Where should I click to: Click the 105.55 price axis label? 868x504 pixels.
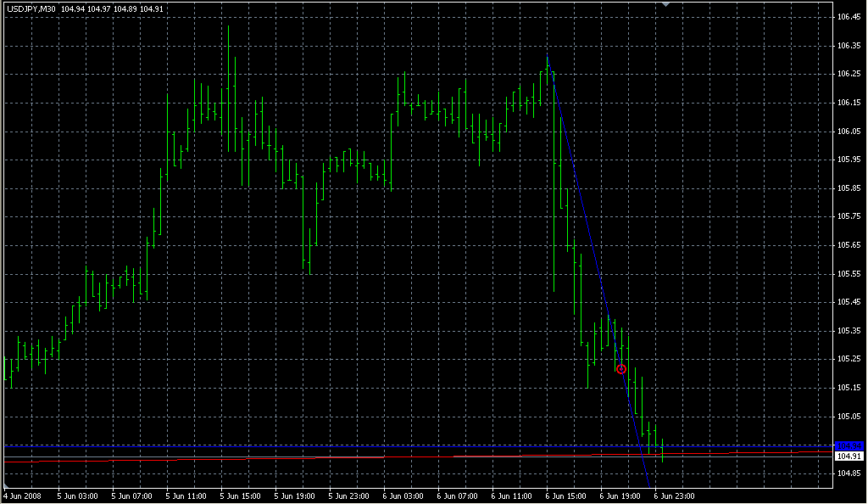tap(849, 273)
